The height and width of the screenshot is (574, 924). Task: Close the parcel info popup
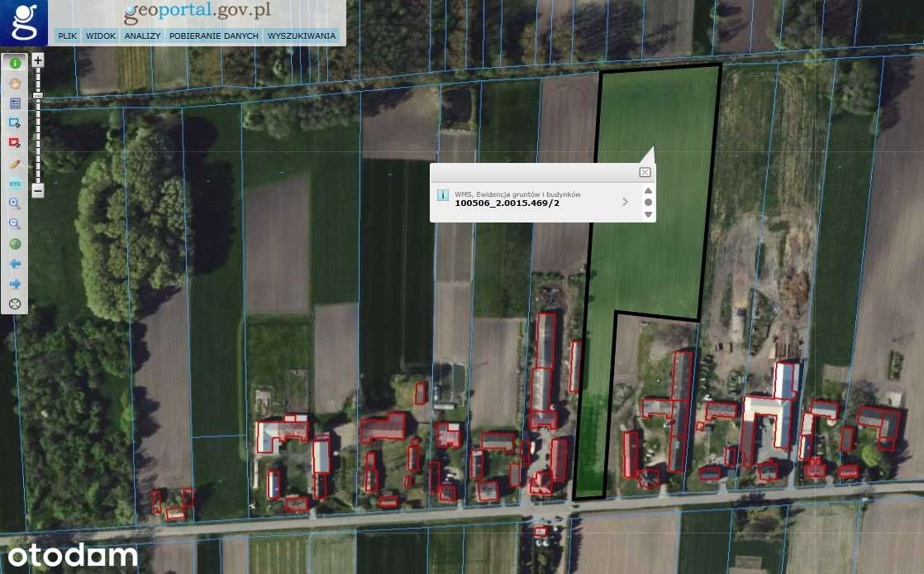click(x=645, y=172)
